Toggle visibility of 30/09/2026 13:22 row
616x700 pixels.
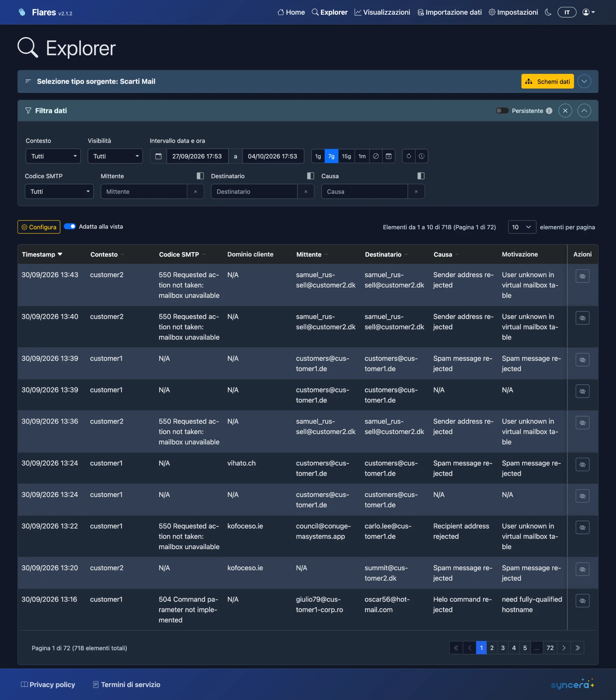(582, 527)
